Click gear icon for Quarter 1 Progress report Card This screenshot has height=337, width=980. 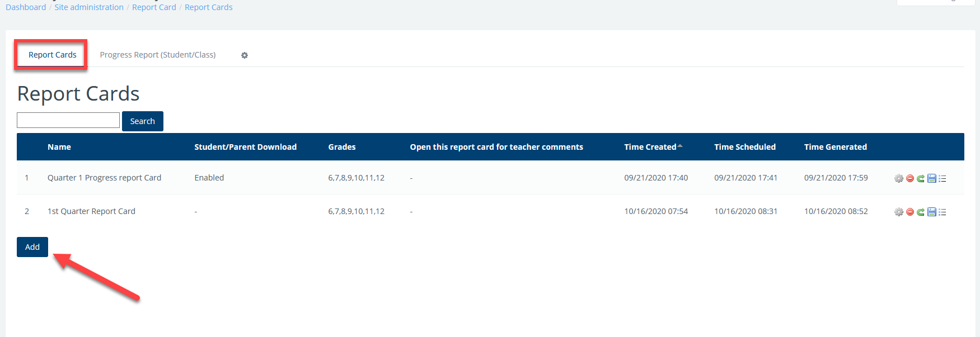coord(898,178)
